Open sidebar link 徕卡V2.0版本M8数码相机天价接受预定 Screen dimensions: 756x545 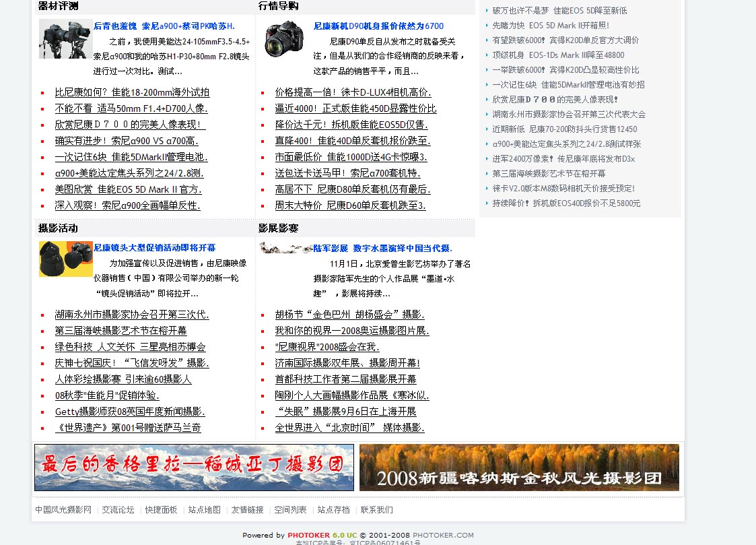[x=563, y=189]
